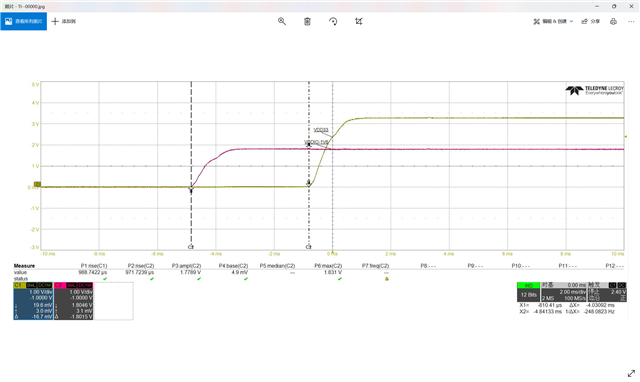This screenshot has width=640, height=382.
Task: Click the X2 cursor readout
Action: click(x=540, y=311)
